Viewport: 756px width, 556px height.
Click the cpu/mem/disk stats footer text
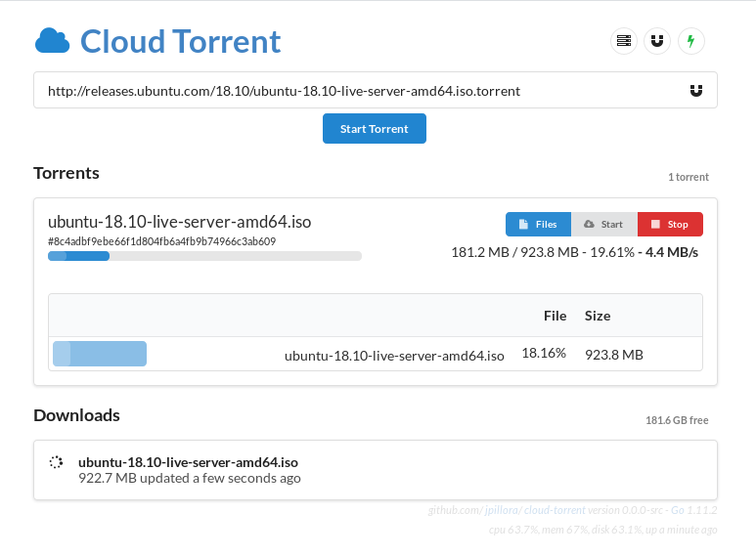click(x=602, y=530)
